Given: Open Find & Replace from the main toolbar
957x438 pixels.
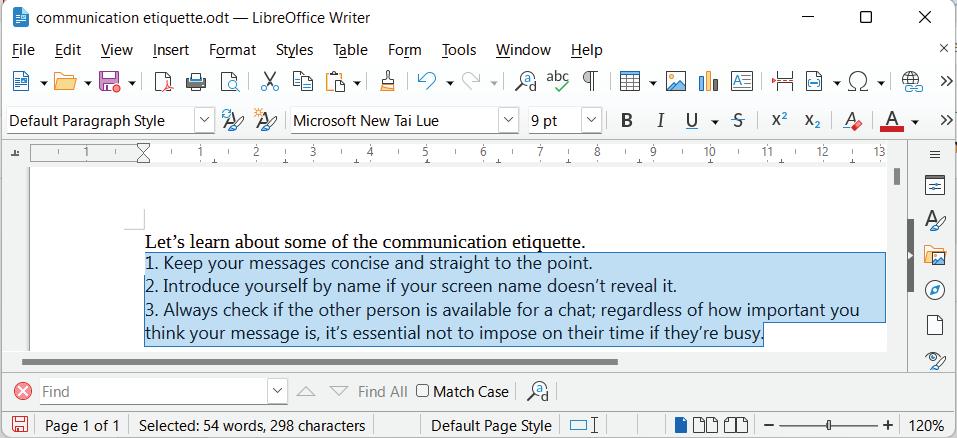Looking at the screenshot, I should tap(525, 81).
